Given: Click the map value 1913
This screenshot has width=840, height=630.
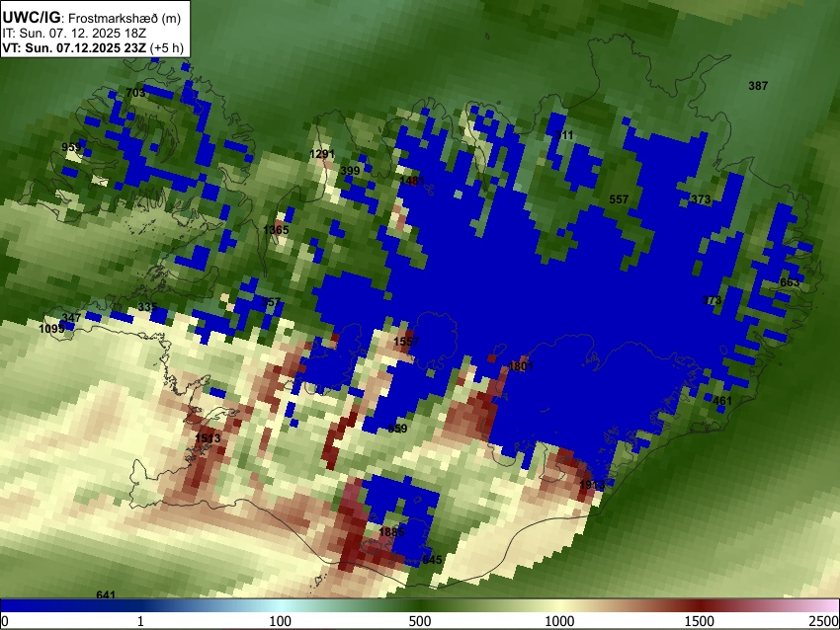Looking at the screenshot, I should tap(592, 485).
